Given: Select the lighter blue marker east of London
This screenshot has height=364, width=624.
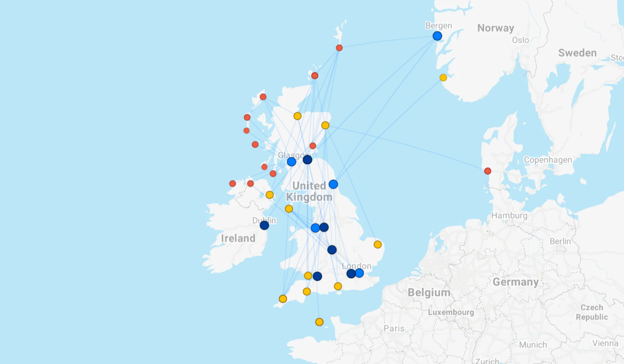Looking at the screenshot, I should click(359, 273).
